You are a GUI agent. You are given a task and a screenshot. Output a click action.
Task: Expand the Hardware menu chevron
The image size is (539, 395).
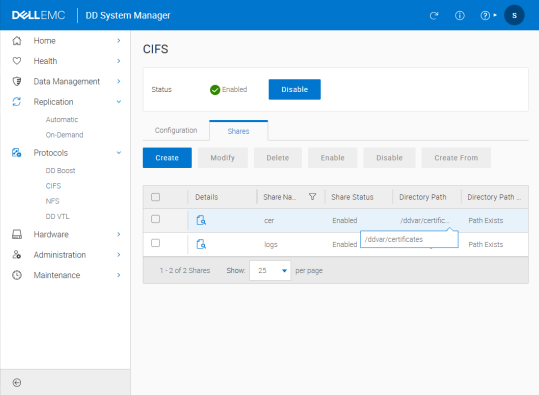coord(119,234)
